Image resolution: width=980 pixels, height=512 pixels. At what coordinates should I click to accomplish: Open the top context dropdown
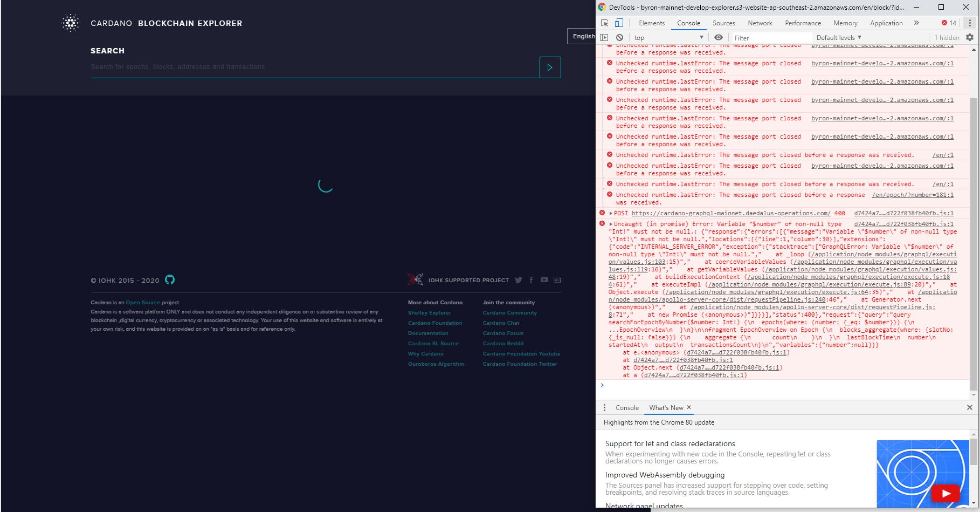tap(668, 38)
